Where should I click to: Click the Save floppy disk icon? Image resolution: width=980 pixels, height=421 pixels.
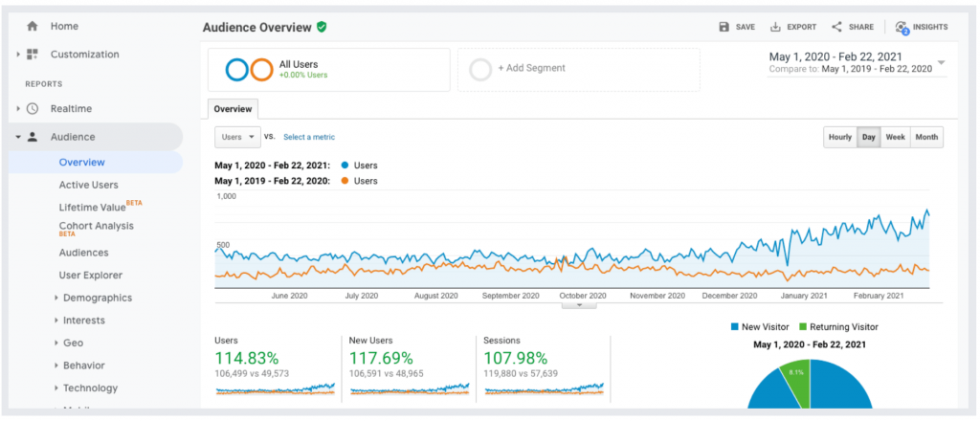pyautogui.click(x=724, y=27)
